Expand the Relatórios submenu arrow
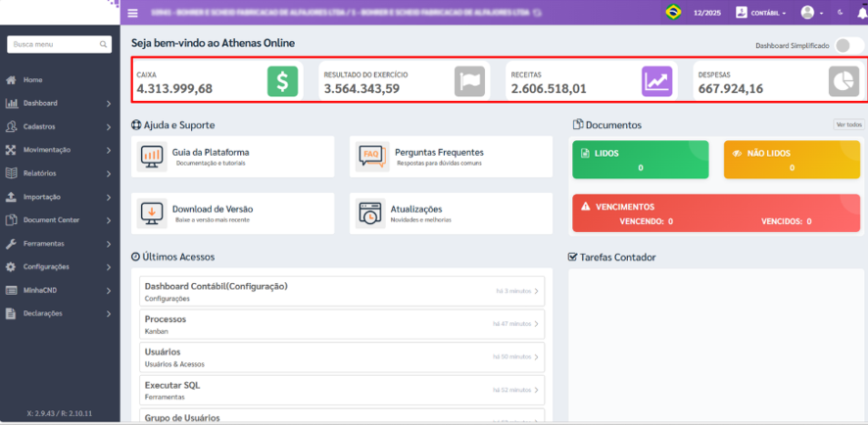The image size is (868, 425). (109, 173)
